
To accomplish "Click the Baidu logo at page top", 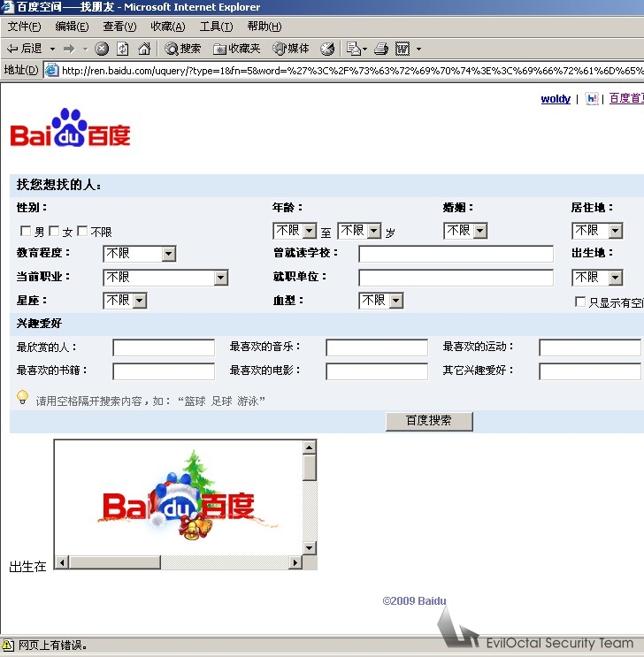I will pos(70,128).
